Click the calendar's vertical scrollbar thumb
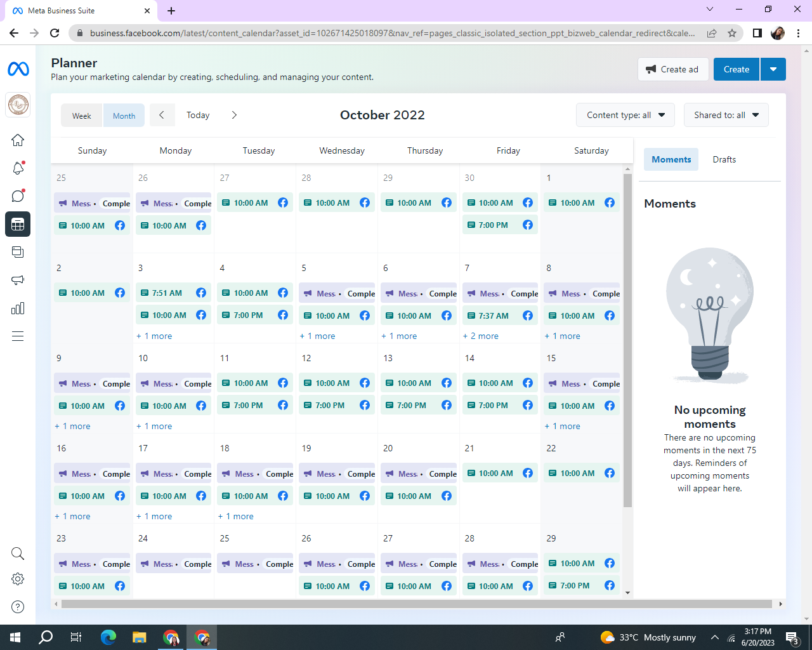Image resolution: width=812 pixels, height=650 pixels. pos(628,340)
